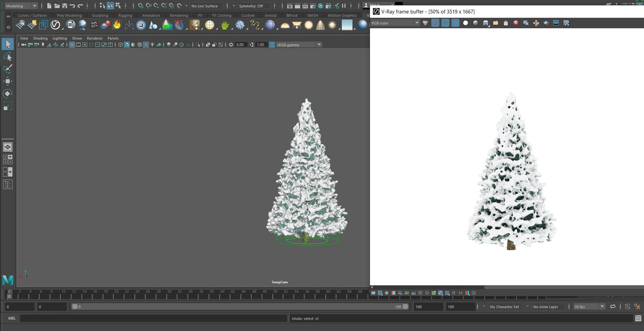Switch to the Arnold shelf tab
The image size is (644, 331).
coord(270,15)
